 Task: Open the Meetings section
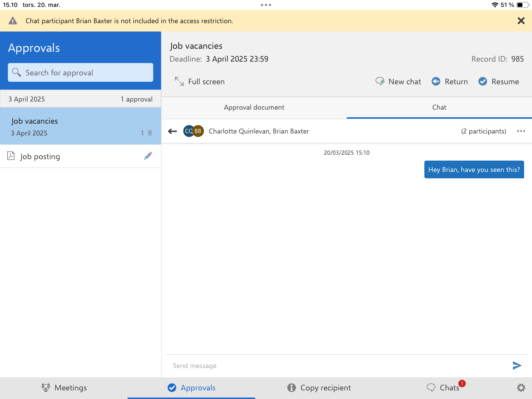pos(64,388)
